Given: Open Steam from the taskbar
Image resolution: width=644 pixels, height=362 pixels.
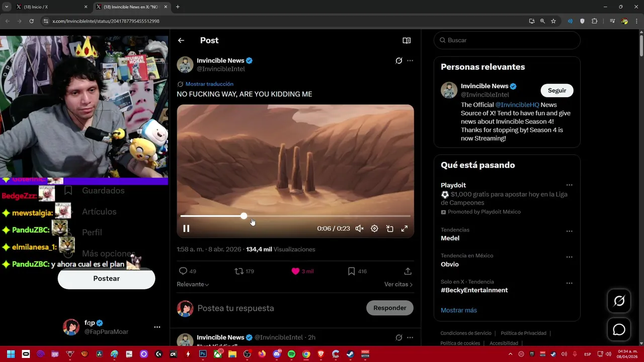Looking at the screenshot, I should tap(350, 354).
